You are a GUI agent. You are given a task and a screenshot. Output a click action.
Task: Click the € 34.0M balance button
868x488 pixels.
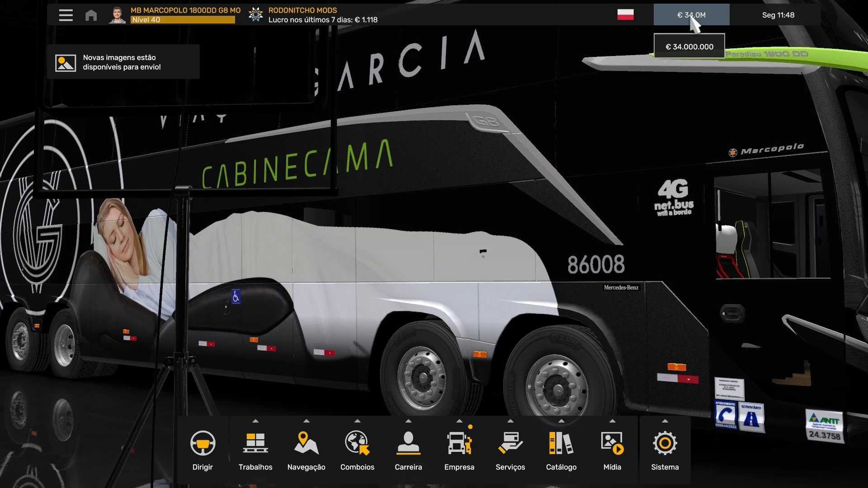click(x=691, y=15)
